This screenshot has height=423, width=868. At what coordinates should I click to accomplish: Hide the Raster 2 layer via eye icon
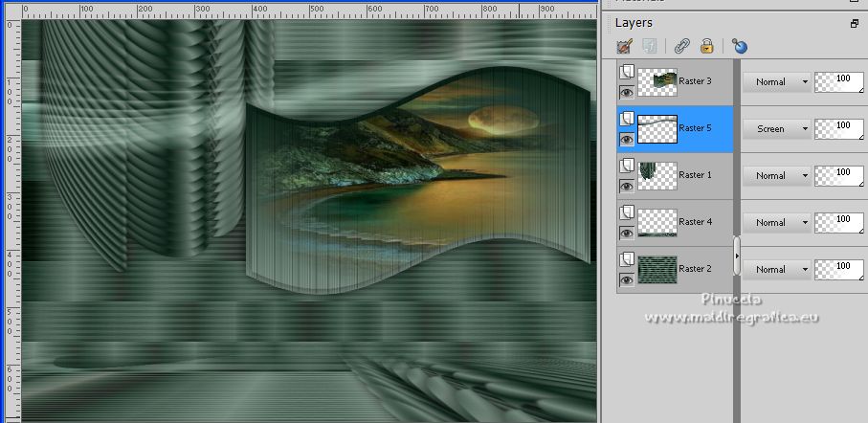click(627, 280)
